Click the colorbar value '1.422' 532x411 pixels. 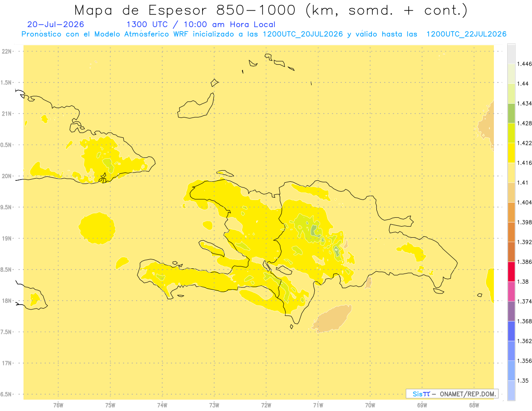coord(524,143)
